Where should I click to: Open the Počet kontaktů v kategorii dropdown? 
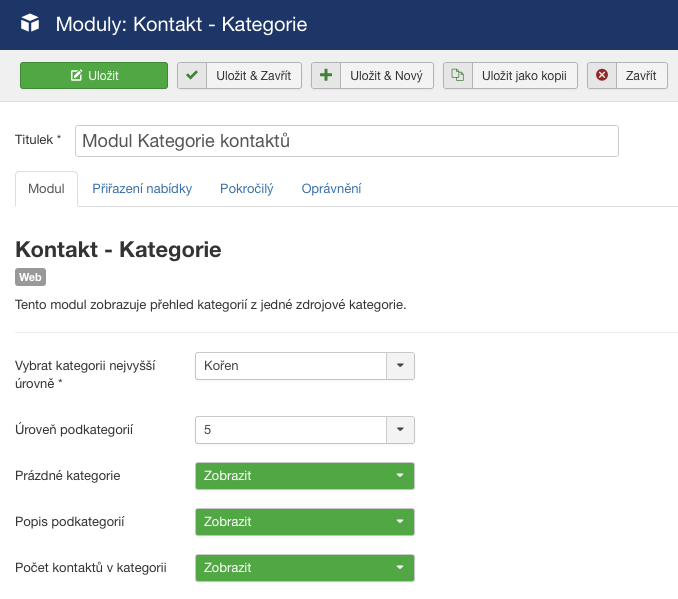click(x=304, y=568)
